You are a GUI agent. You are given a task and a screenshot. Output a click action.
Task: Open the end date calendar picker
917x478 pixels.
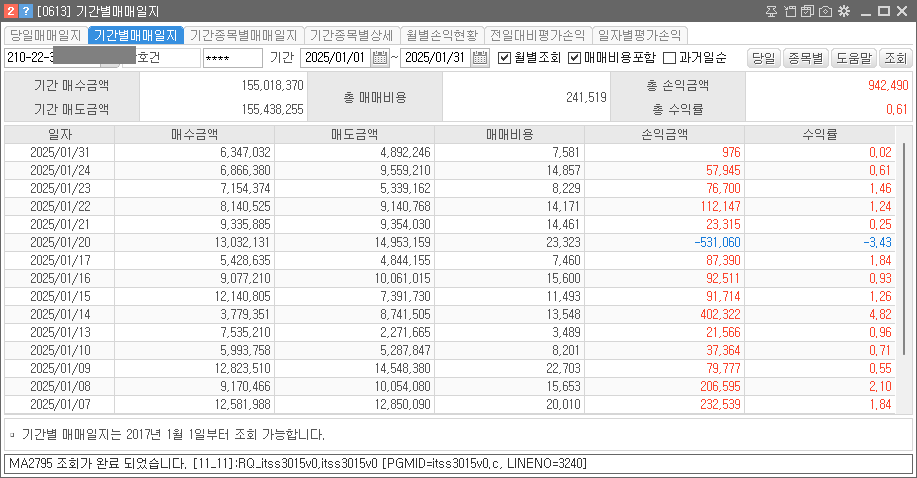(x=482, y=58)
